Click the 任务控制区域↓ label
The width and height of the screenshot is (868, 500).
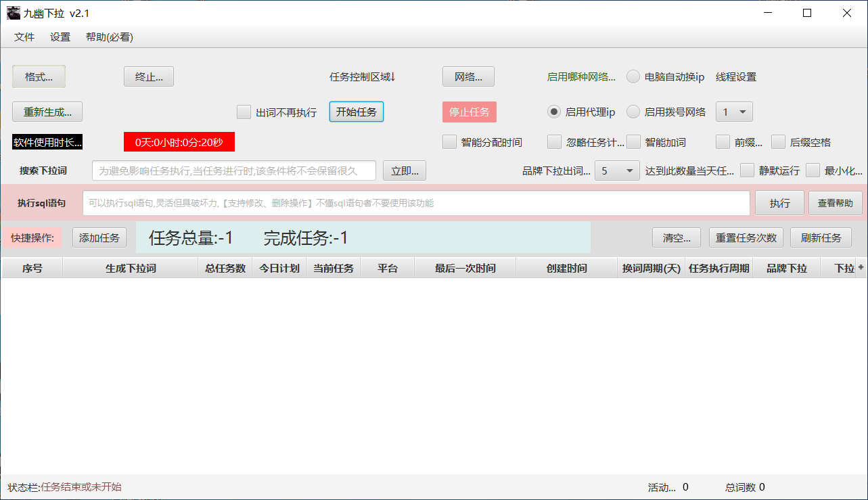[x=363, y=76]
